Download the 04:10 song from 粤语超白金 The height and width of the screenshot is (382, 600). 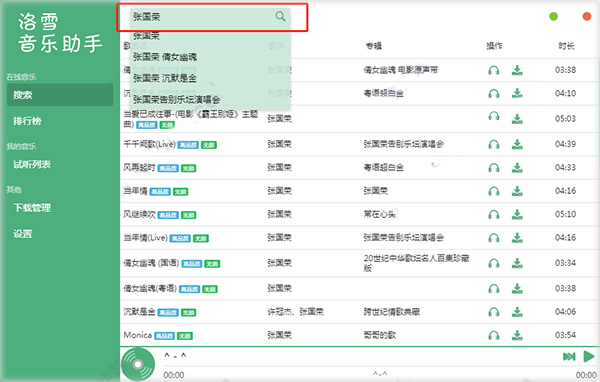(x=517, y=93)
